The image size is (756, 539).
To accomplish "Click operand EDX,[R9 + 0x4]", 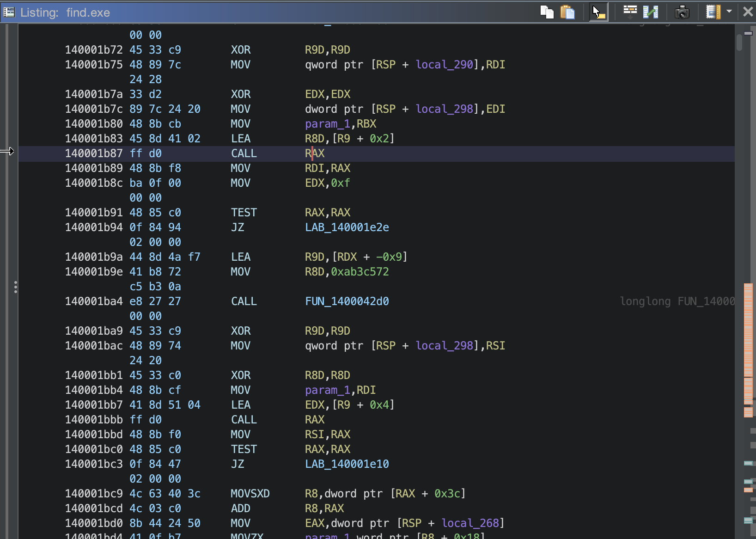I will coord(350,405).
